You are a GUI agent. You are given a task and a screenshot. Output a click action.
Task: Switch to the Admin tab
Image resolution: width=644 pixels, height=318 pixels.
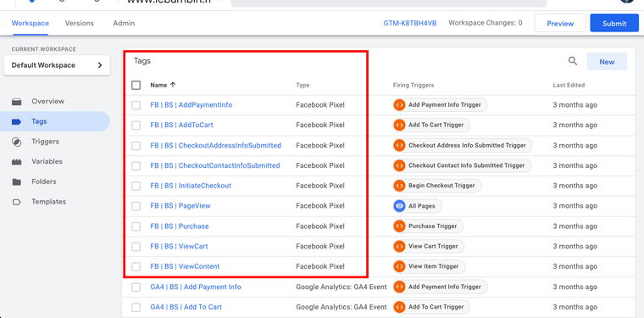click(x=124, y=23)
